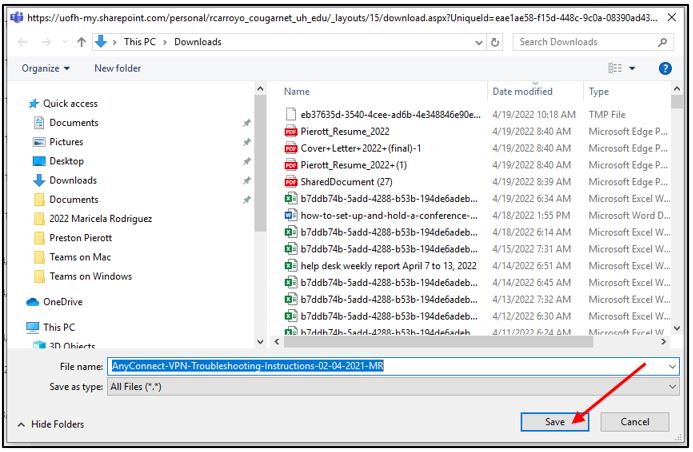Click the change view layout icon

coord(614,68)
